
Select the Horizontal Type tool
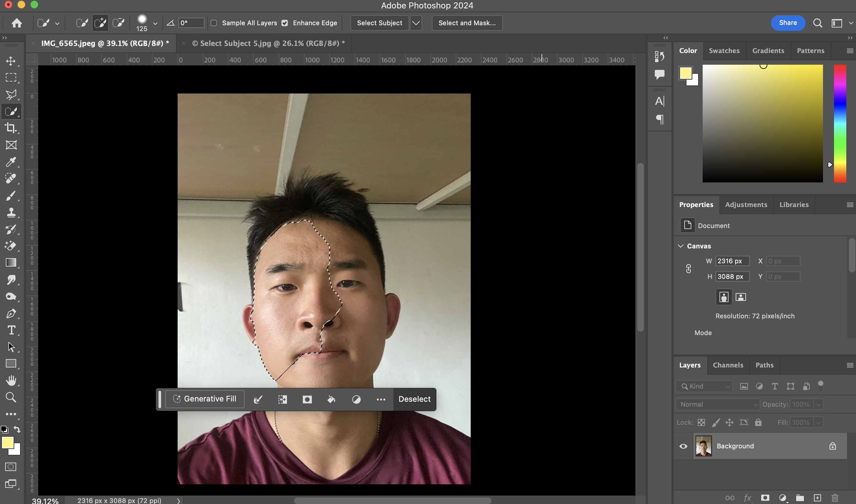[x=11, y=330]
